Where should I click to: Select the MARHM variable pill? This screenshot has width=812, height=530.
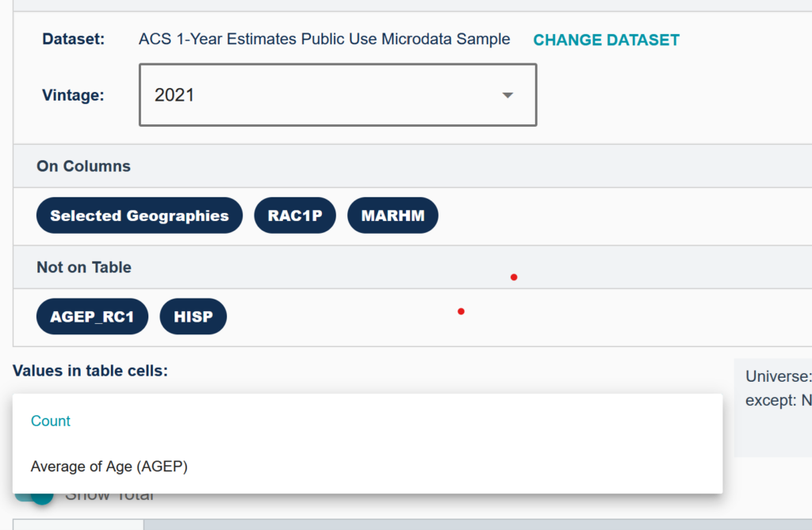click(393, 215)
